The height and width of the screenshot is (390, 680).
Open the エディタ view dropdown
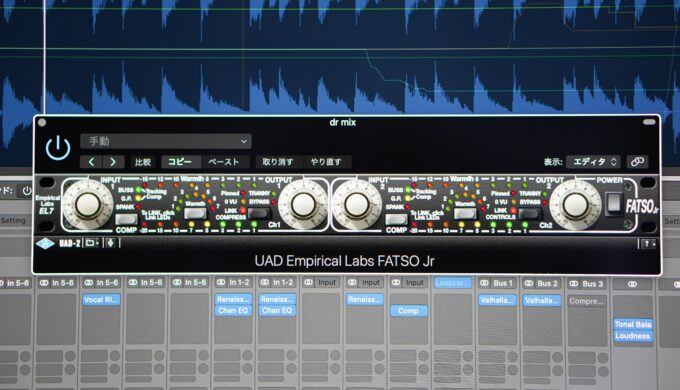(593, 162)
